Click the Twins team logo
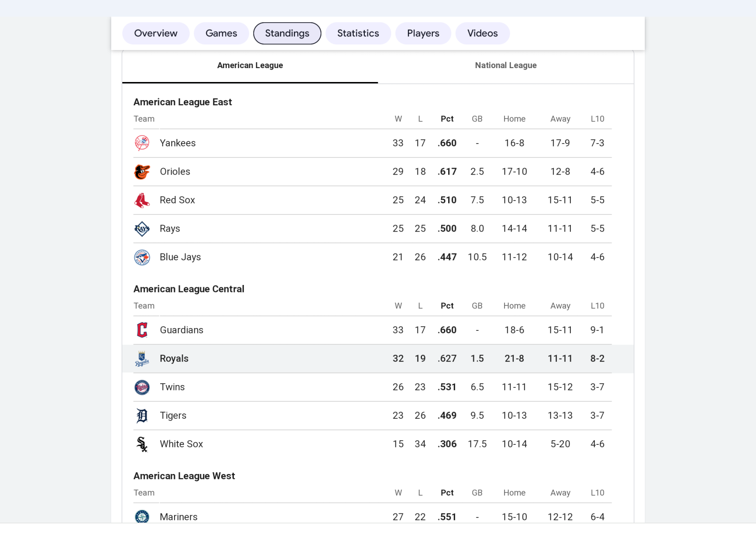Screen dimensions: 756x556 [x=142, y=387]
